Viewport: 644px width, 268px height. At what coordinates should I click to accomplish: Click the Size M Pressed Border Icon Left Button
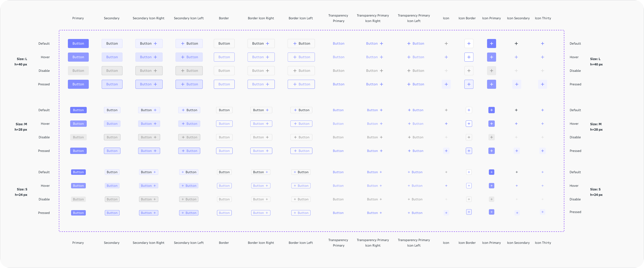301,151
